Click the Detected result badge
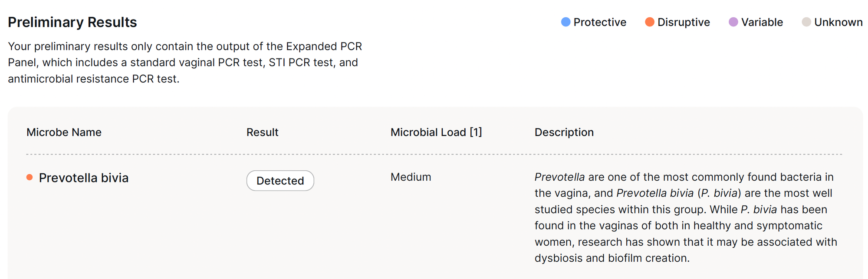 pos(280,181)
